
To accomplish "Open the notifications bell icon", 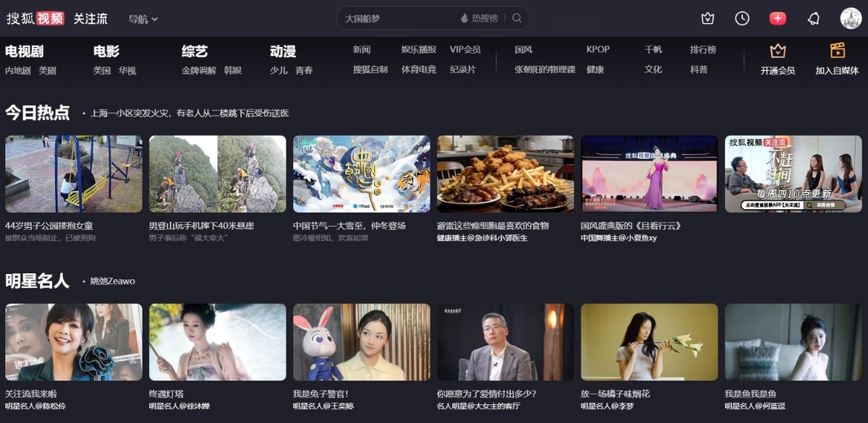I will click(x=814, y=19).
